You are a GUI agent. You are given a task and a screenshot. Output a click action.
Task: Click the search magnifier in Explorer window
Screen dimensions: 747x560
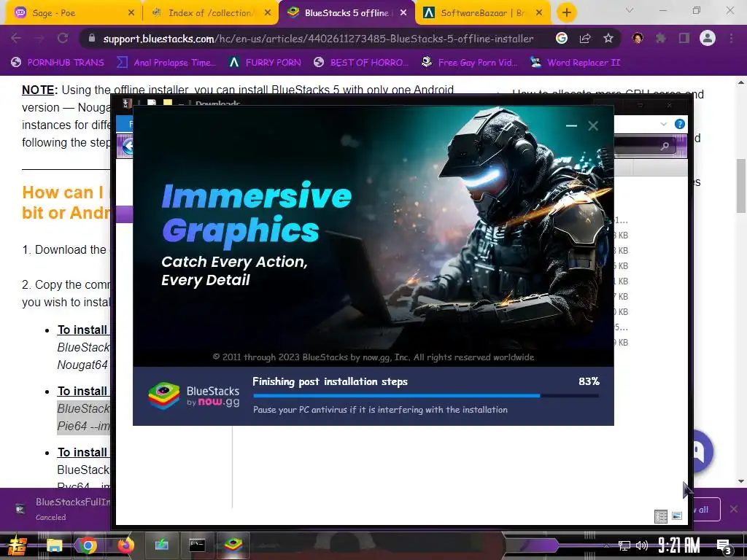tap(665, 146)
